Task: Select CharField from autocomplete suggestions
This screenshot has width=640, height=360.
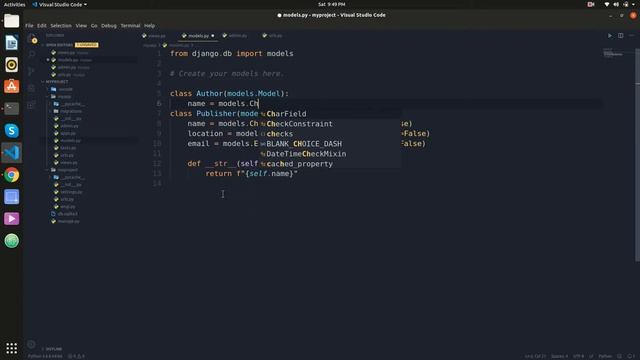Action: [331, 113]
